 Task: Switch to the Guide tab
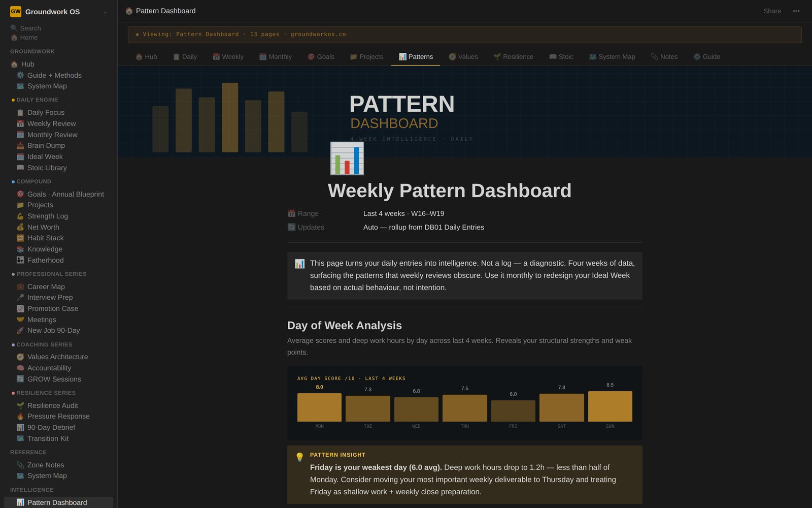707,57
